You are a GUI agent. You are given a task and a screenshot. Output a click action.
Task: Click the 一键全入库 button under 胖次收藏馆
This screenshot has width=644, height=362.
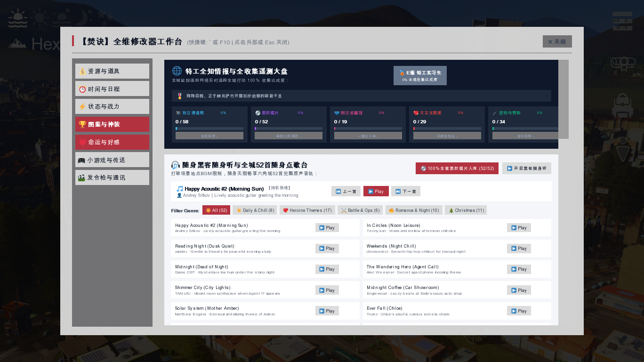click(368, 136)
